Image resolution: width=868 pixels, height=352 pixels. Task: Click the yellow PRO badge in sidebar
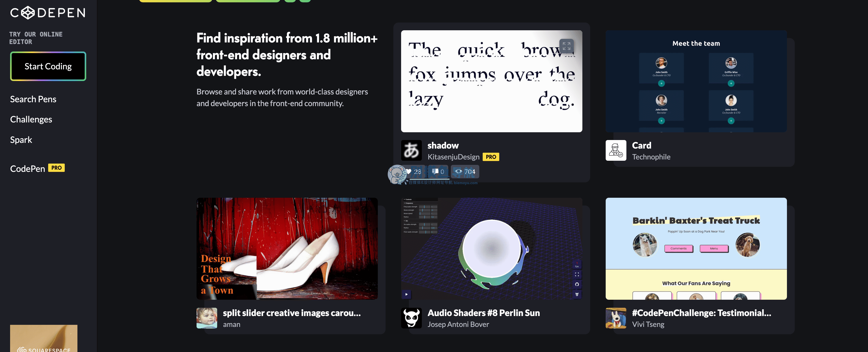(56, 168)
